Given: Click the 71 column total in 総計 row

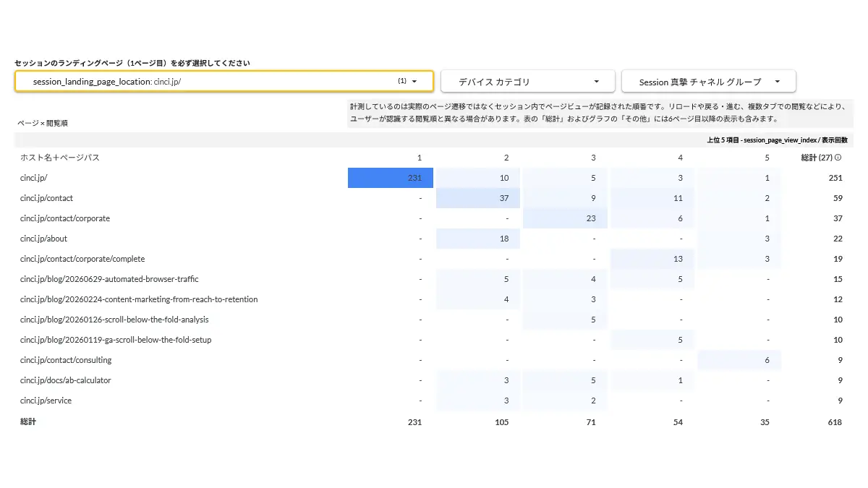Looking at the screenshot, I should click(590, 422).
